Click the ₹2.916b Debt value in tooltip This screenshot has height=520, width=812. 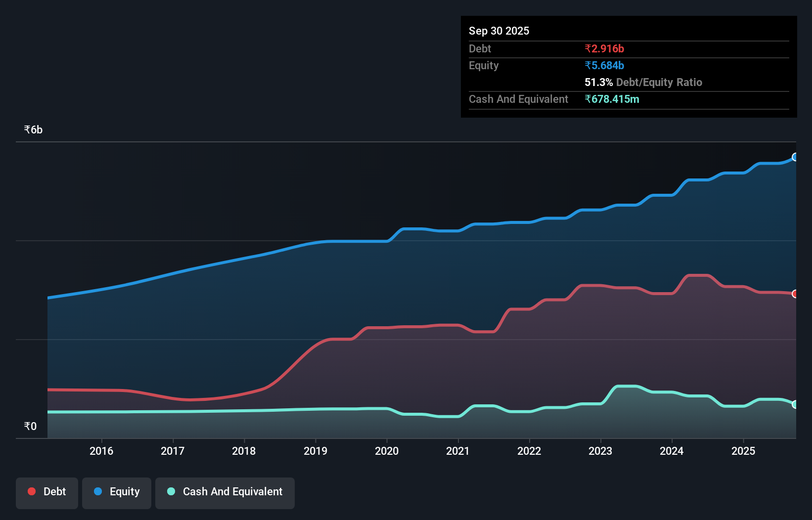click(604, 48)
